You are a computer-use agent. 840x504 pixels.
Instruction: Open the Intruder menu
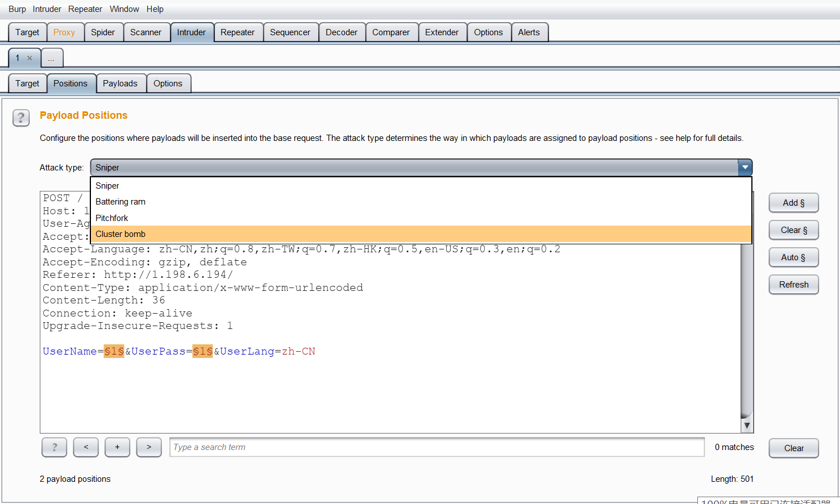(47, 9)
